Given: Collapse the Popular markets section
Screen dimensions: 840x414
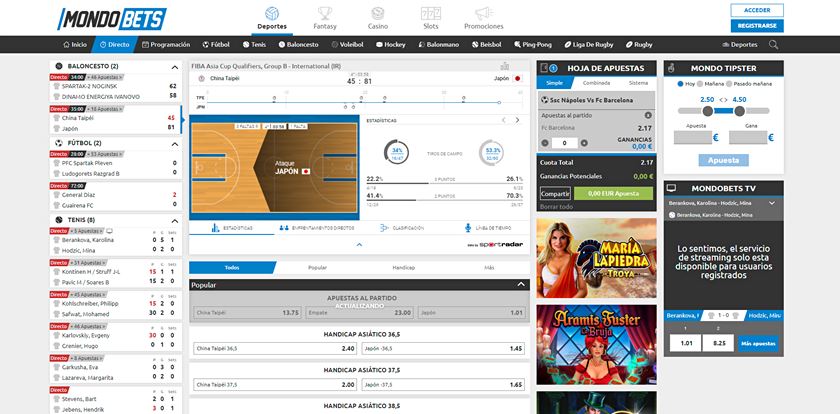Looking at the screenshot, I should [x=521, y=285].
